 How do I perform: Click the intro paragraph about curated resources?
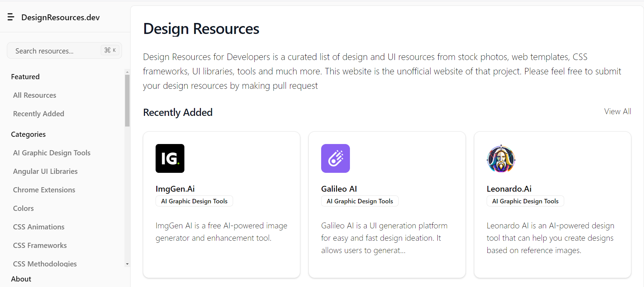tap(382, 71)
